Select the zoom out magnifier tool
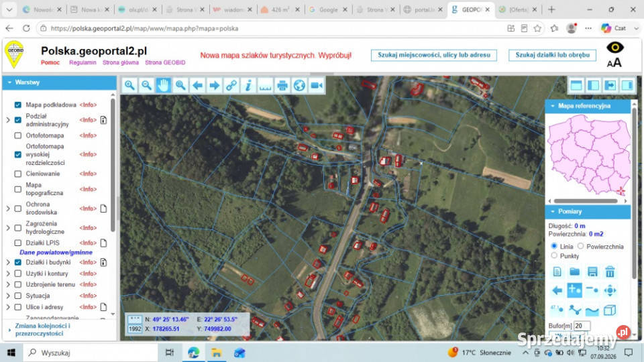The width and height of the screenshot is (644, 362). [146, 85]
